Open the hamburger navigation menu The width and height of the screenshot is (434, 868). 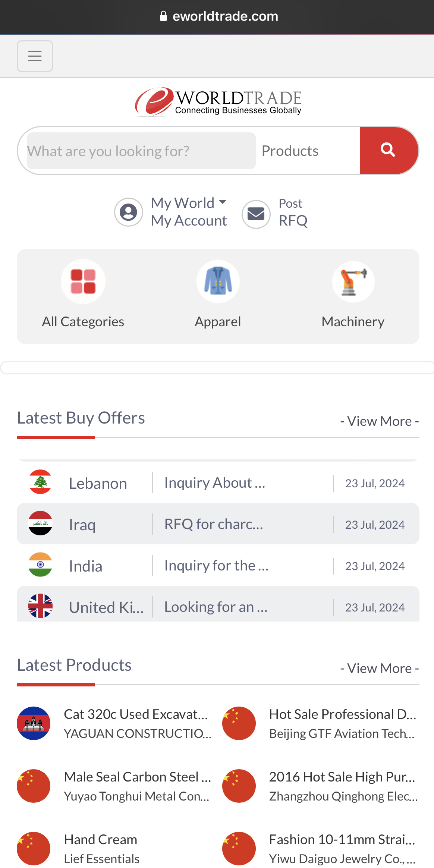(x=35, y=56)
